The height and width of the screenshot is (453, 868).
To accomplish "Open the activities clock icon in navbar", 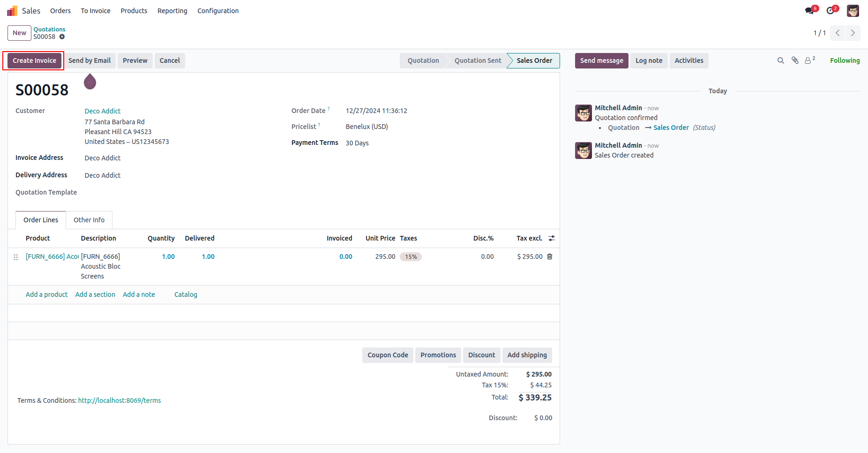I will 831,11.
